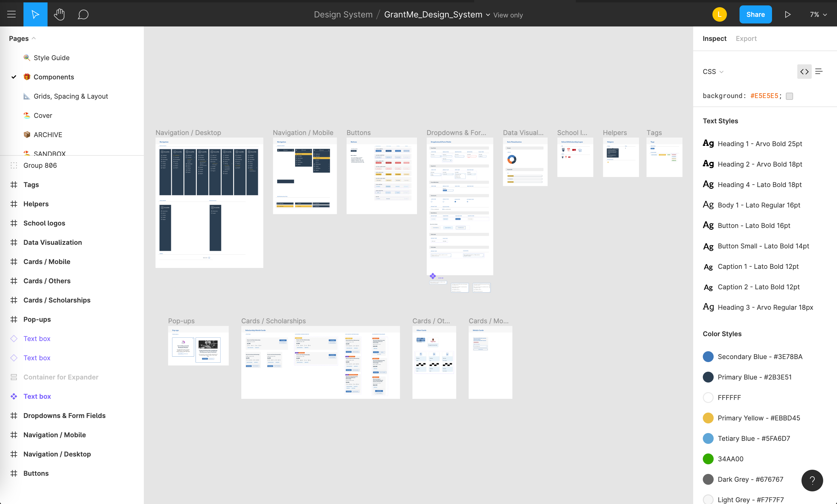Screen dimensions: 837x504
Task: Click the Primary Yellow color swatch
Action: (708, 418)
